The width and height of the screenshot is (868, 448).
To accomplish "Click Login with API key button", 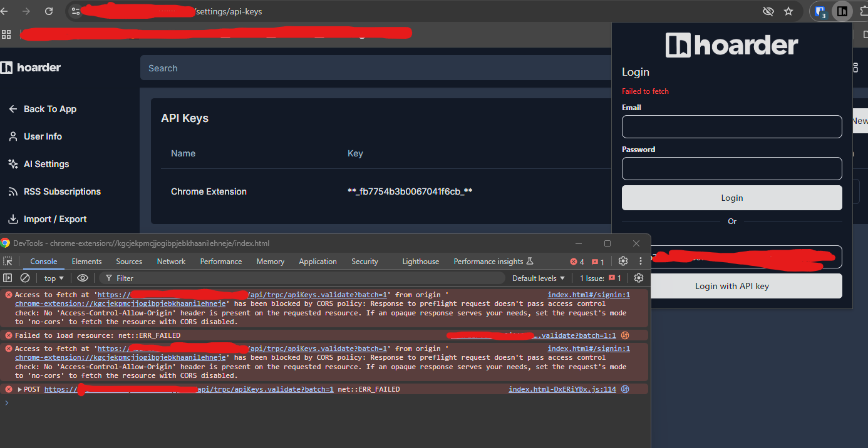I will click(x=731, y=286).
